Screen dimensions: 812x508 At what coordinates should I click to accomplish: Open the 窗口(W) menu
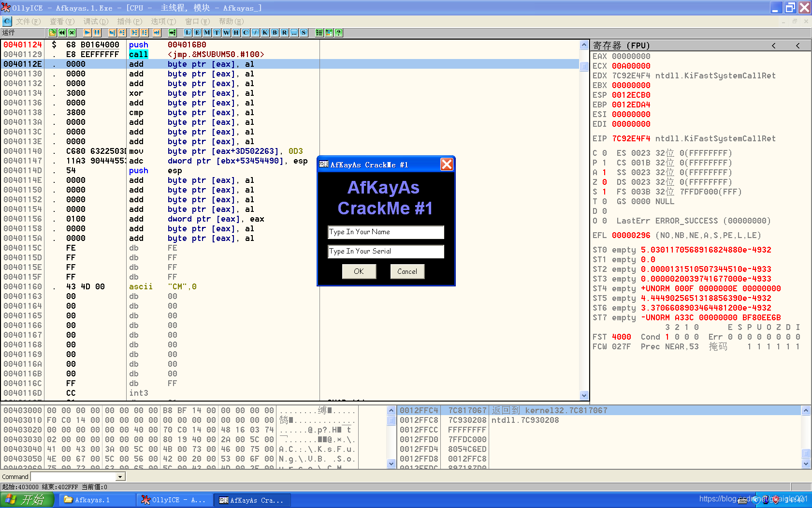197,21
